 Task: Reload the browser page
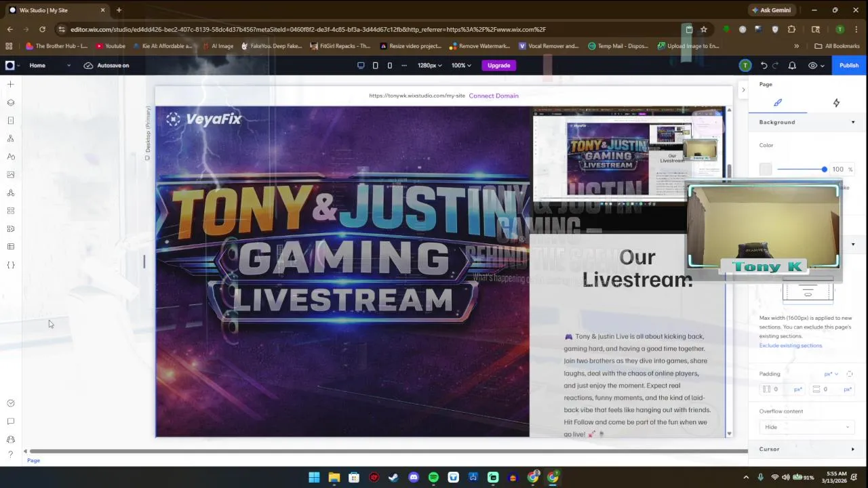[42, 29]
